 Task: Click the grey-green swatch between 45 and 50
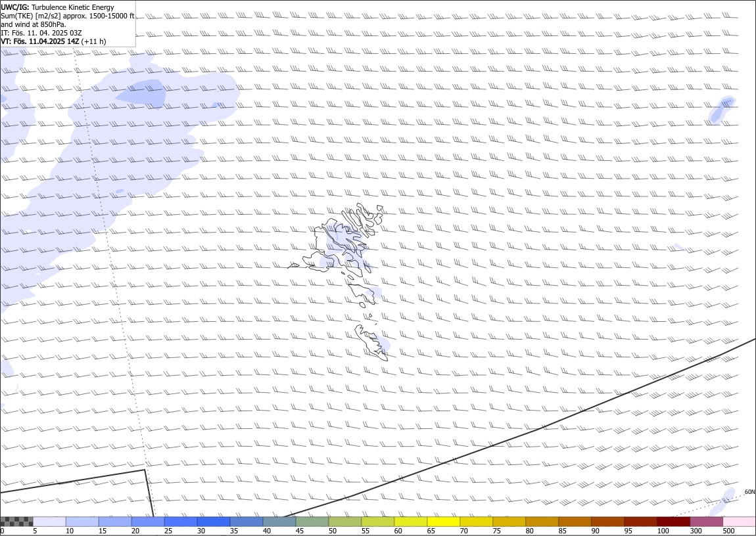[x=312, y=522]
